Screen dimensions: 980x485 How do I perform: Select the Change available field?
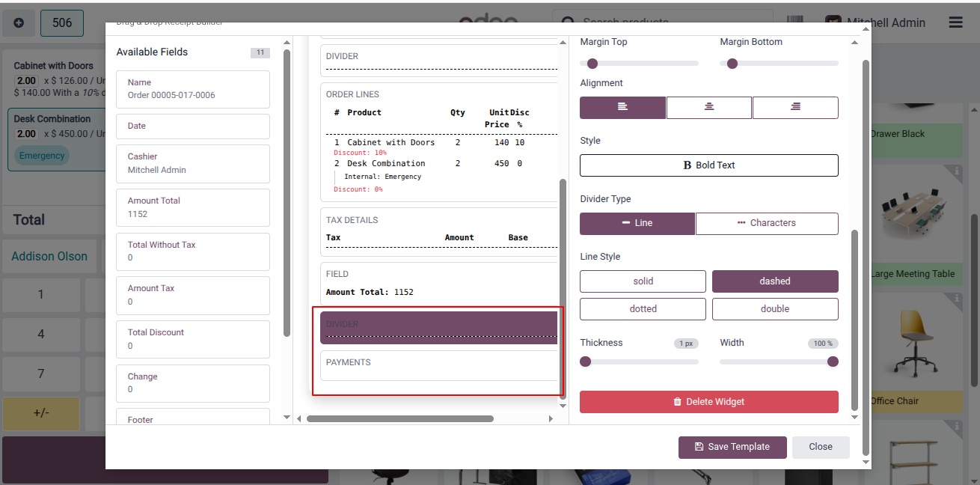pyautogui.click(x=193, y=383)
